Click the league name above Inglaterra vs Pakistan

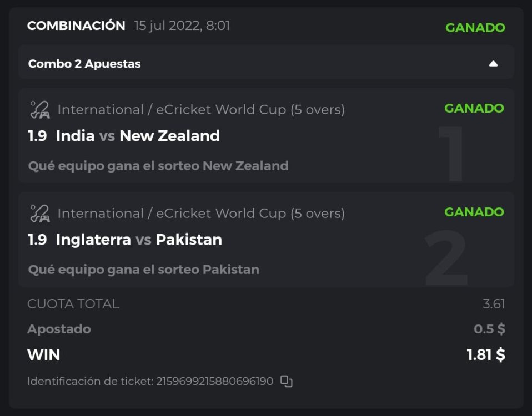click(201, 214)
